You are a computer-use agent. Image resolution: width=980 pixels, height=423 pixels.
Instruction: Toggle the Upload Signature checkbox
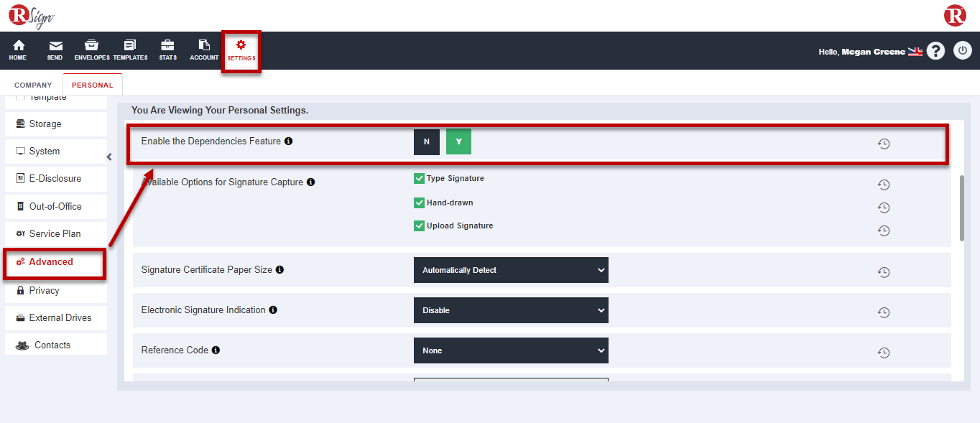click(420, 226)
